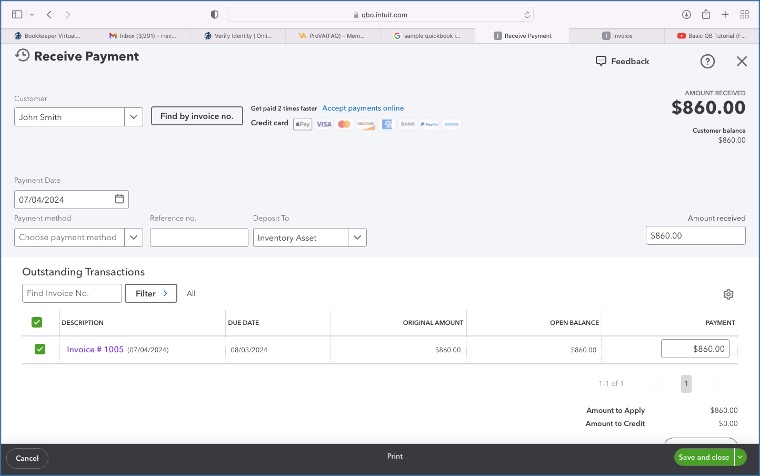Click the Payment $860.00 field in row
Viewport: 760px width, 476px height.
(695, 349)
